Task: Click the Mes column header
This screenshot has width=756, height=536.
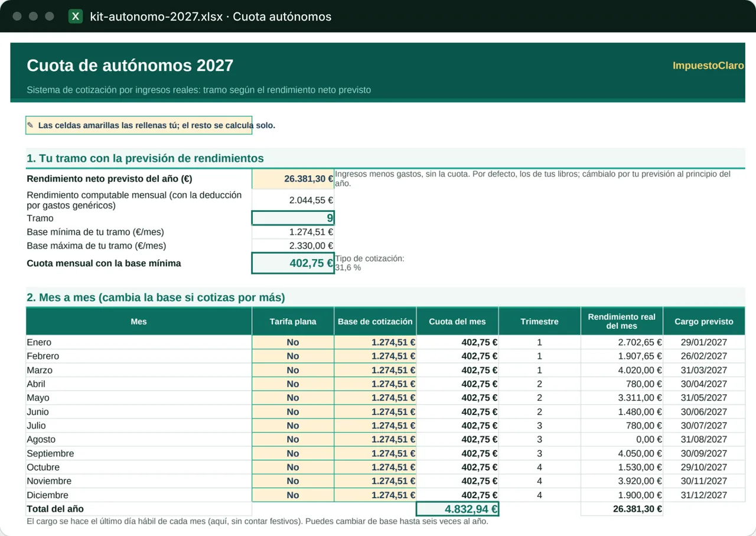Action: (139, 322)
